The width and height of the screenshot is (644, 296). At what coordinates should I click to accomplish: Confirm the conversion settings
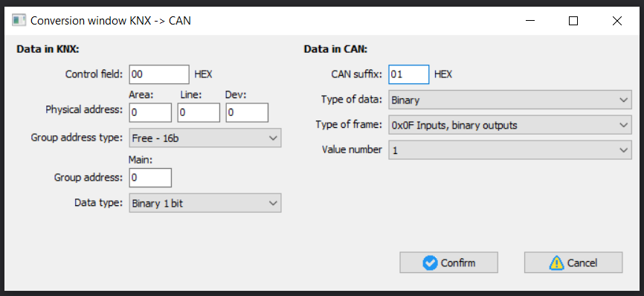click(449, 263)
